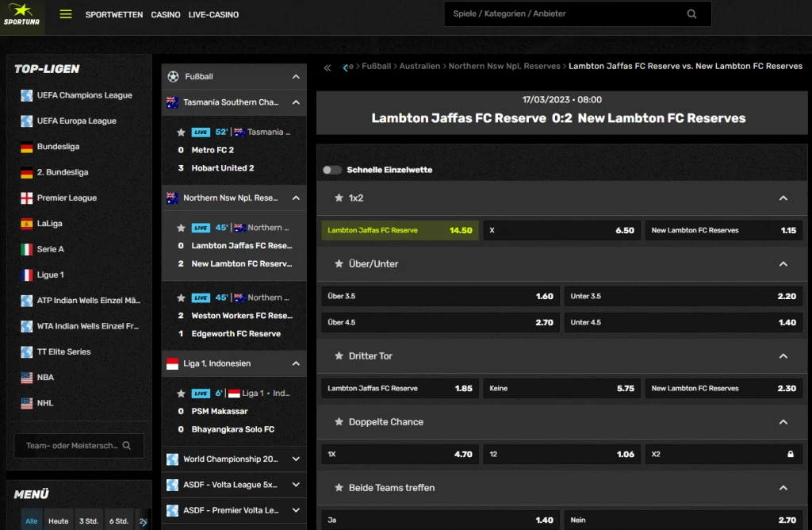Click the Indonesian flag beside Liga 1
The width and height of the screenshot is (812, 530).
(172, 363)
